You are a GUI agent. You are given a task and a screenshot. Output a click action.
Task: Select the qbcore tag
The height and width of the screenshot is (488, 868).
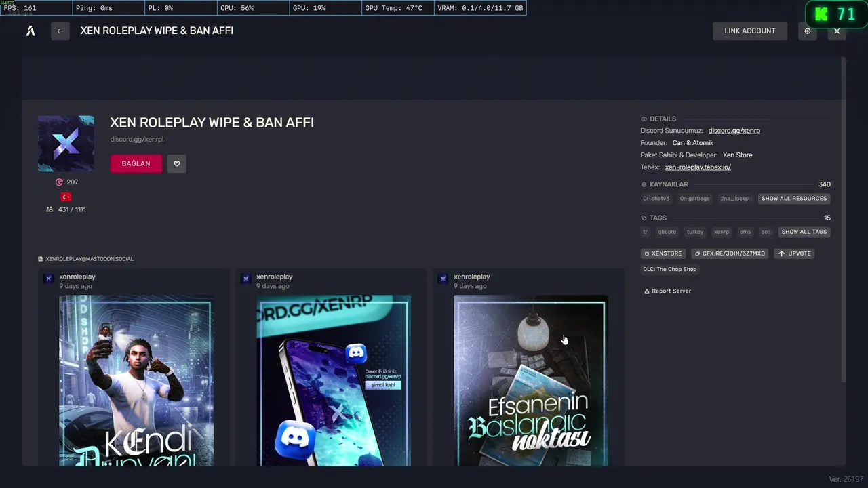coord(667,232)
